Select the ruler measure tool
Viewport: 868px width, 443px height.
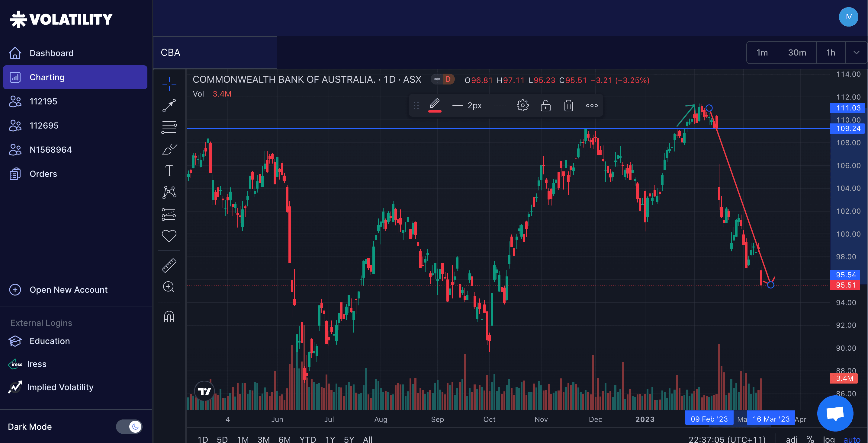pos(169,265)
